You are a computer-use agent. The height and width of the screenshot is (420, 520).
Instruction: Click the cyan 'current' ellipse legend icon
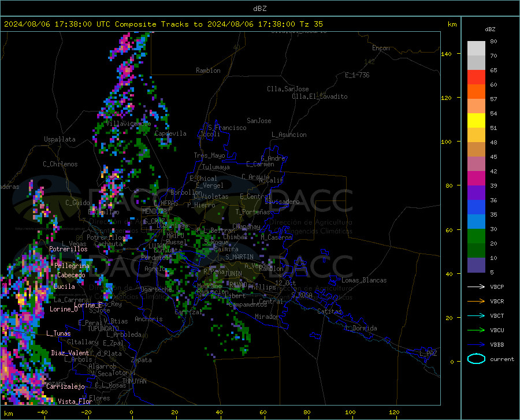click(476, 359)
